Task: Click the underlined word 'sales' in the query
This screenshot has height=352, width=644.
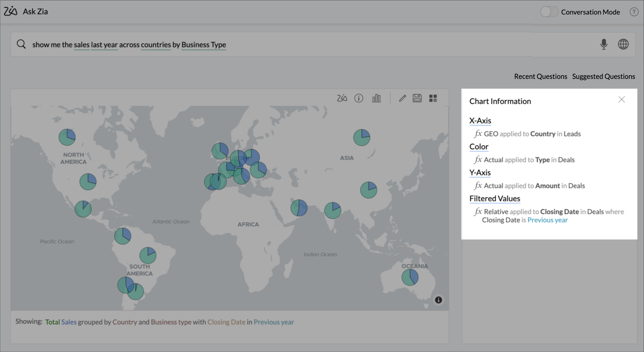Action: (81, 45)
